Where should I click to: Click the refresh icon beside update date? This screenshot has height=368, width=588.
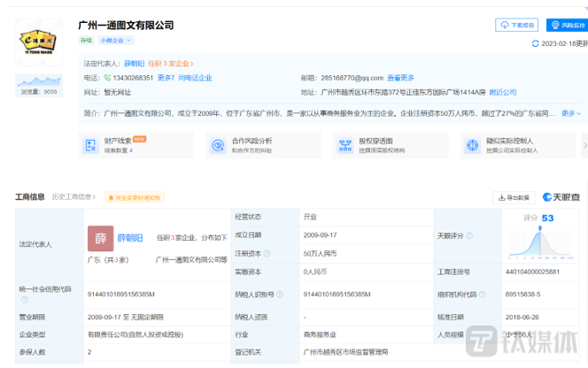(534, 42)
